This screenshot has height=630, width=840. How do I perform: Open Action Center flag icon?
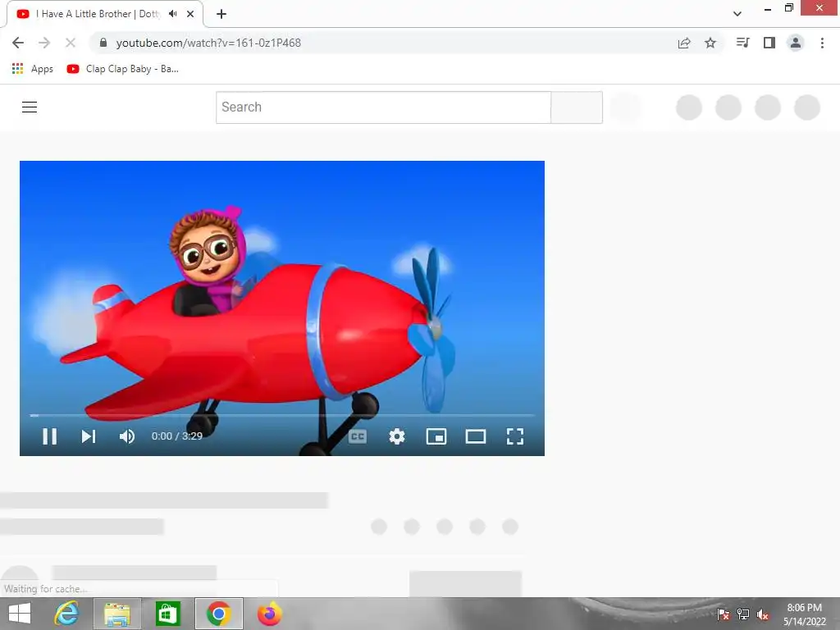724,614
